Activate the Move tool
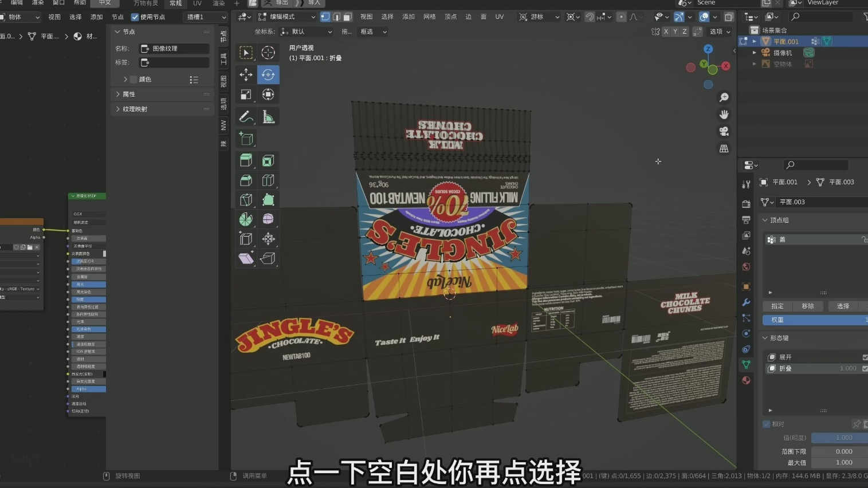This screenshot has width=868, height=488. (x=246, y=74)
